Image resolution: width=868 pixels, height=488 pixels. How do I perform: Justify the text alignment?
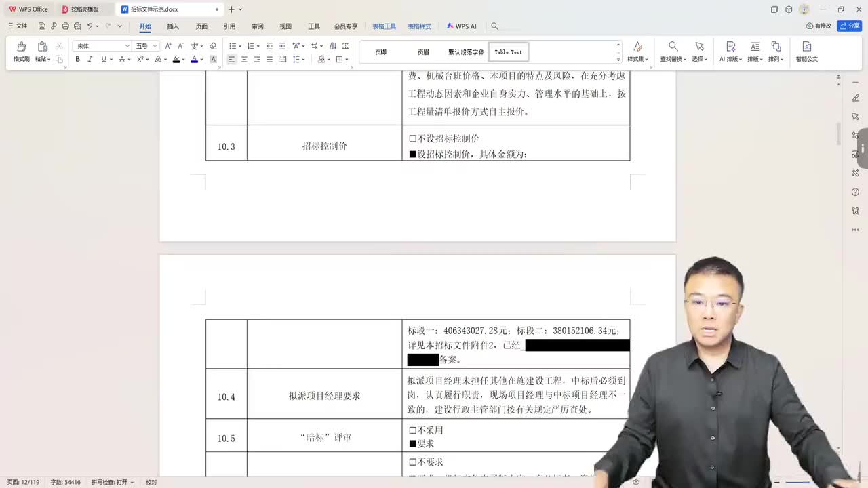click(x=269, y=60)
